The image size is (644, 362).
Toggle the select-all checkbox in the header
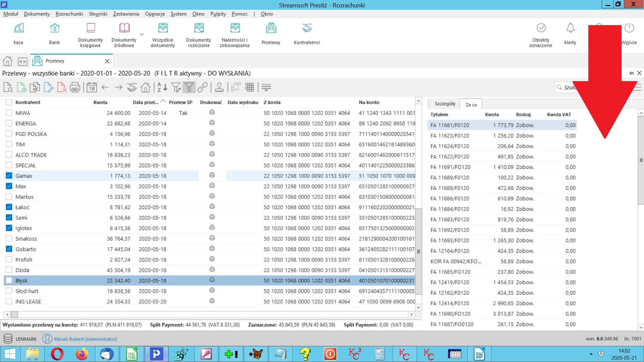click(x=9, y=102)
